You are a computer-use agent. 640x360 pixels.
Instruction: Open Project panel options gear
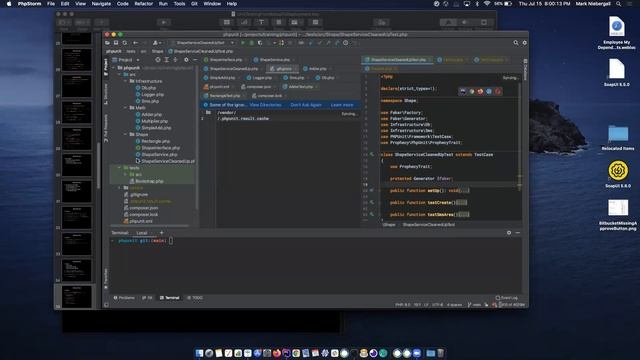tap(186, 60)
